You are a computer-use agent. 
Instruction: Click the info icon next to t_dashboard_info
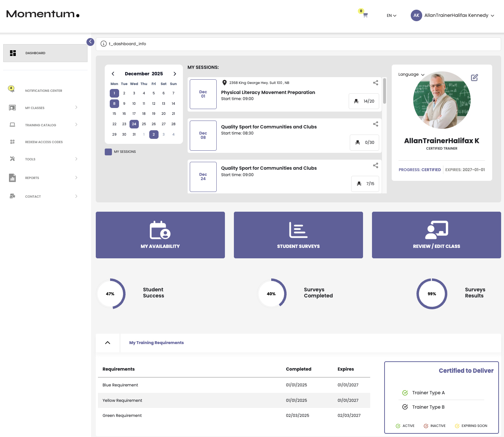tap(104, 43)
